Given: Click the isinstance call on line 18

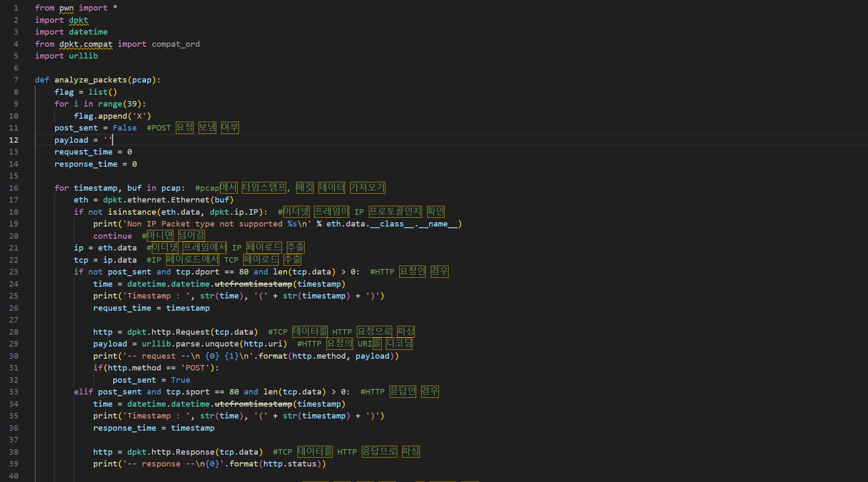Looking at the screenshot, I should pos(132,212).
